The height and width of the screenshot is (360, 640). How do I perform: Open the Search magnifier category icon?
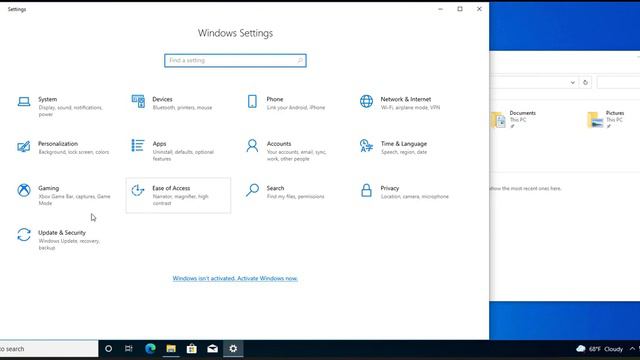coord(252,190)
